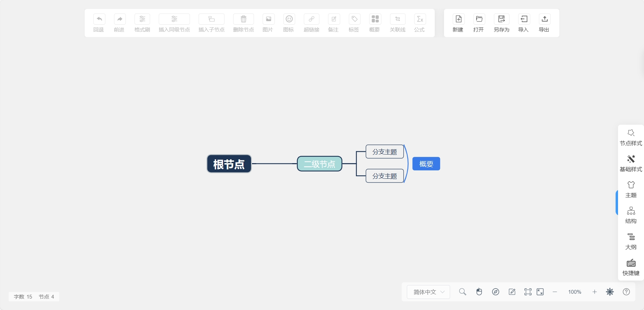Toggle the mouse behavior icon
Image resolution: width=644 pixels, height=310 pixels.
(479, 292)
